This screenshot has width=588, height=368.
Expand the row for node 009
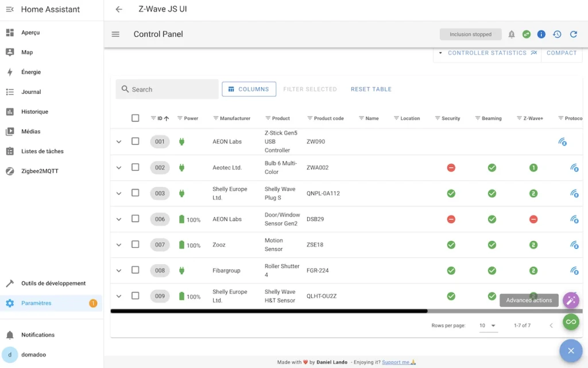119,296
